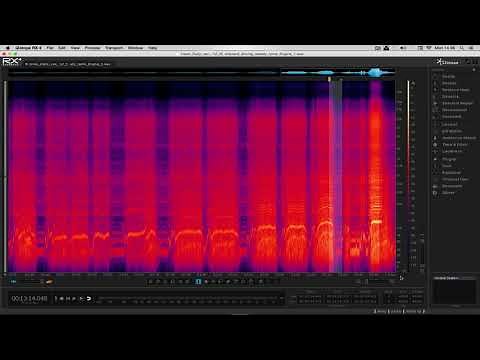Open the iZotope RX 4 application menu
This screenshot has height=360, width=480.
pyautogui.click(x=28, y=48)
